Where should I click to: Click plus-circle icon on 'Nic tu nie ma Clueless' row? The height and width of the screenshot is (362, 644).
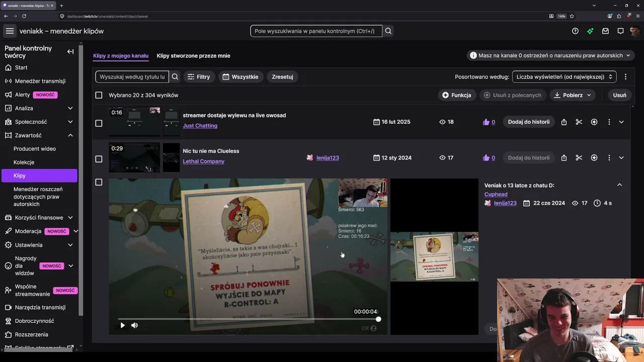tap(594, 158)
